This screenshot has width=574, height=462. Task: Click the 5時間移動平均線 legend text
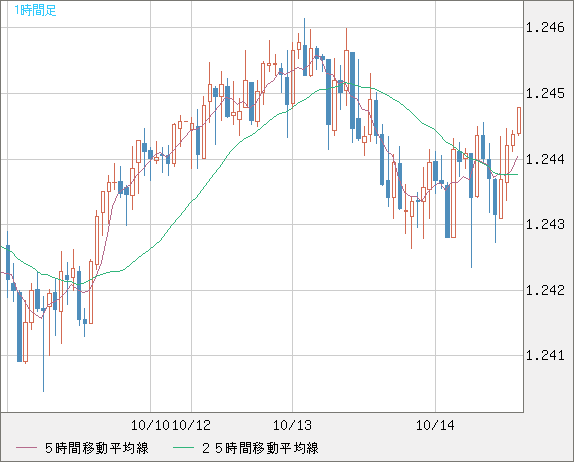(97, 448)
